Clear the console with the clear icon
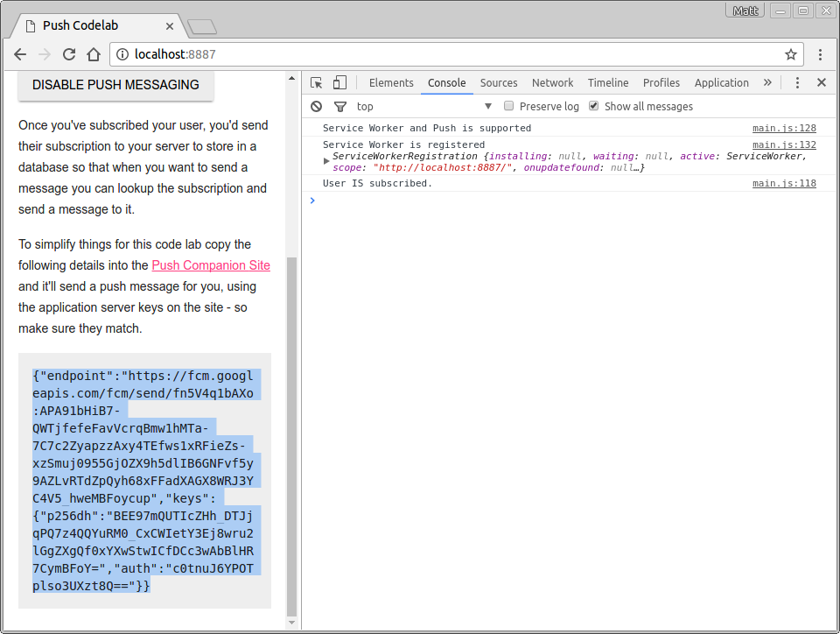840x634 pixels. [x=317, y=106]
